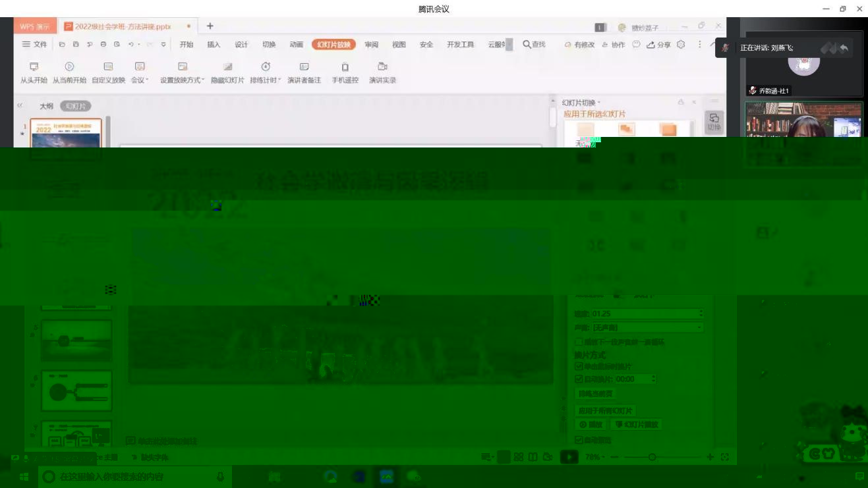
Task: Open the 声音 sound dropdown
Action: [x=647, y=327]
